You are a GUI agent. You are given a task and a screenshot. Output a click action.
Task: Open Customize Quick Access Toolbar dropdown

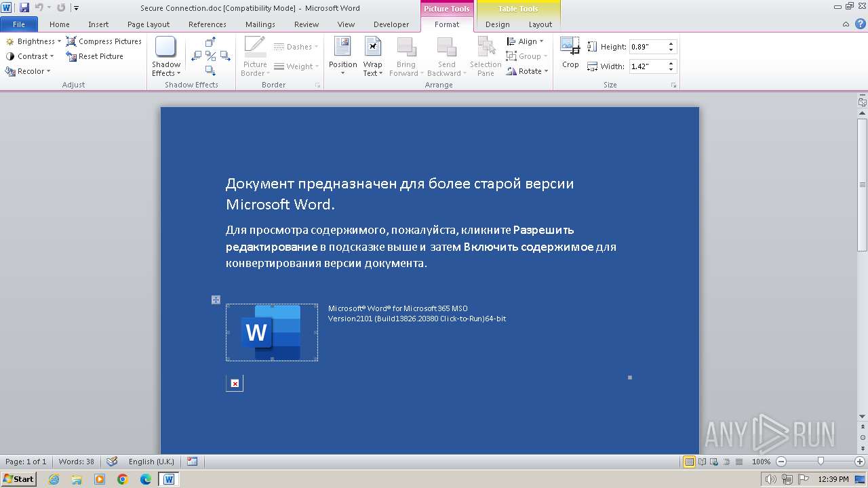[x=76, y=8]
